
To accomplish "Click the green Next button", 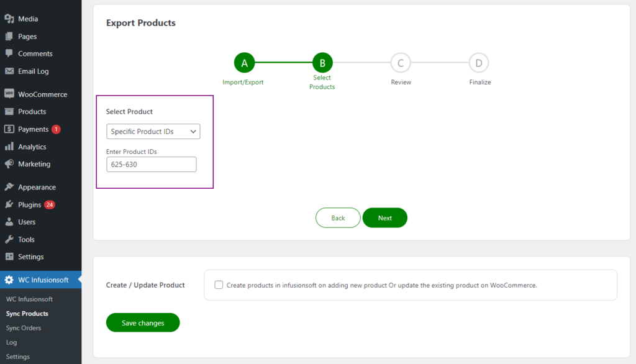I will (x=385, y=218).
